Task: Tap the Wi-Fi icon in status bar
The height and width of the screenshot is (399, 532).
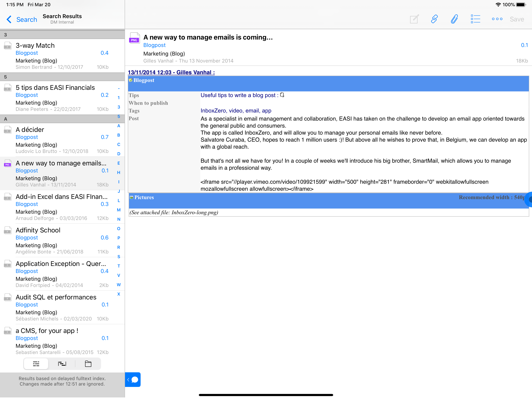Action: click(x=498, y=4)
